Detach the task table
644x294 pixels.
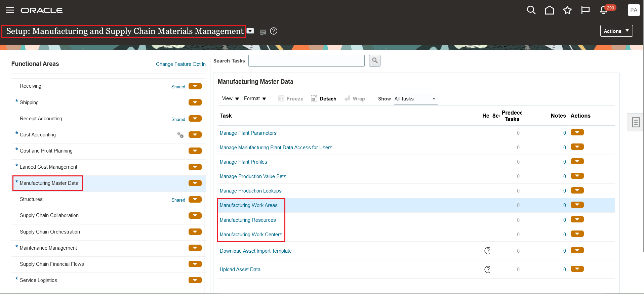point(323,98)
